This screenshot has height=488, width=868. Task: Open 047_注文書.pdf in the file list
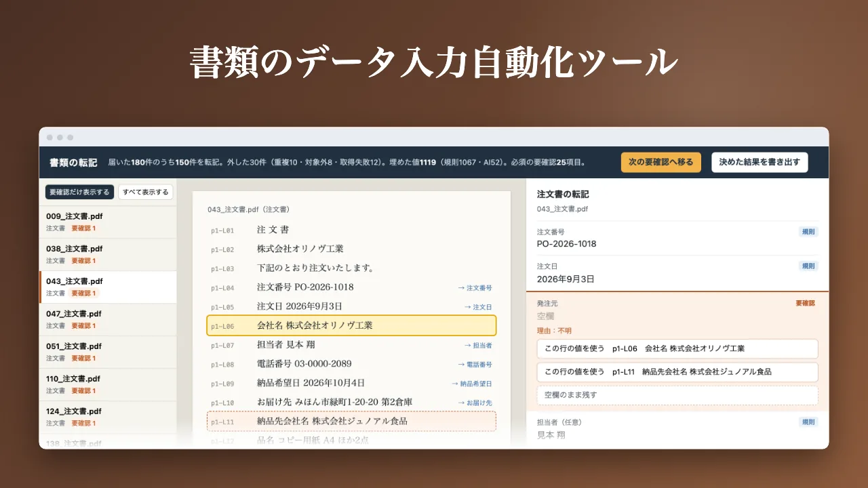click(108, 320)
